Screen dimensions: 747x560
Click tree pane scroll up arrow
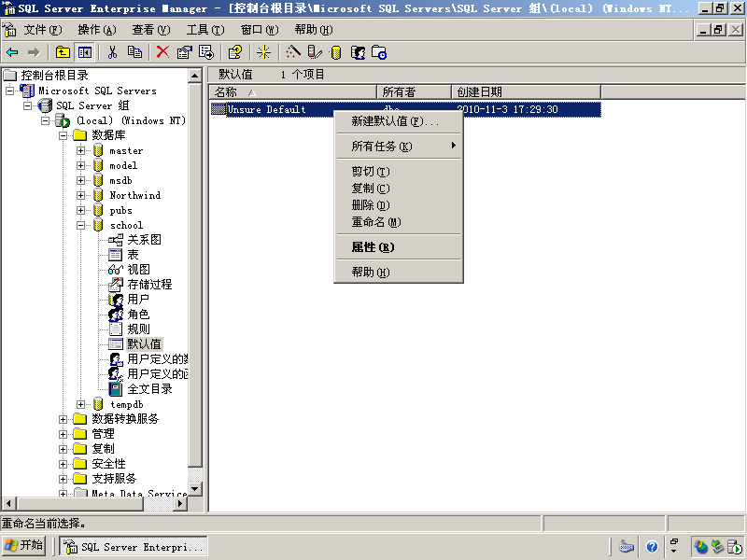(194, 76)
